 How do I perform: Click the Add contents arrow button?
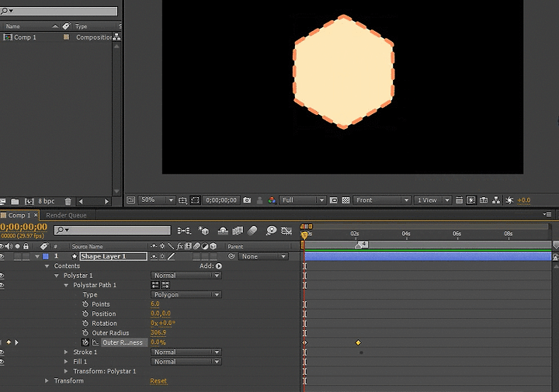tap(219, 266)
